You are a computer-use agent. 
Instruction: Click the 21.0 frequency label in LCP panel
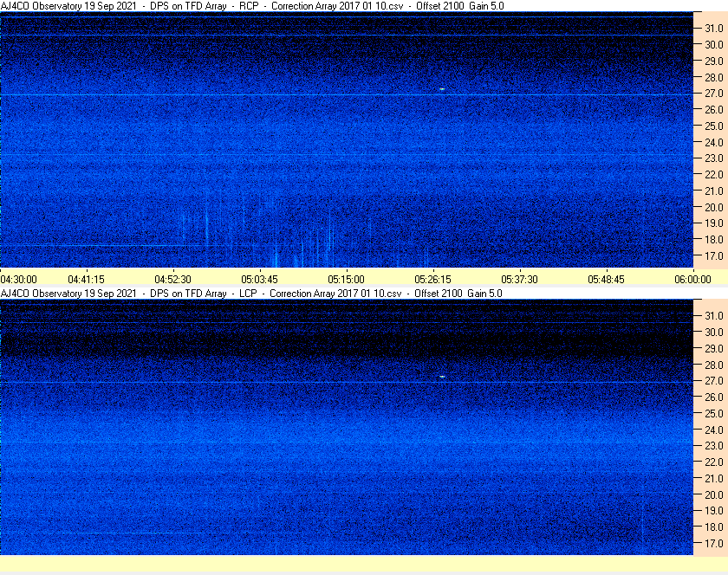[x=714, y=478]
